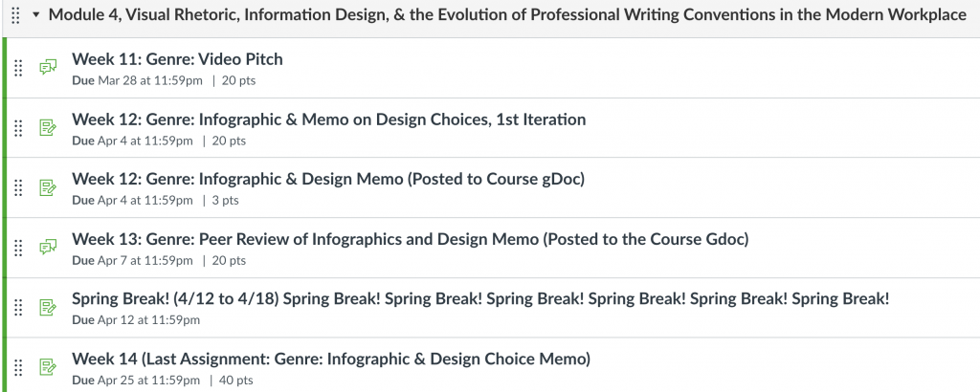The image size is (980, 392).
Task: Grab the Module 4 header drag handle
Action: point(16,15)
